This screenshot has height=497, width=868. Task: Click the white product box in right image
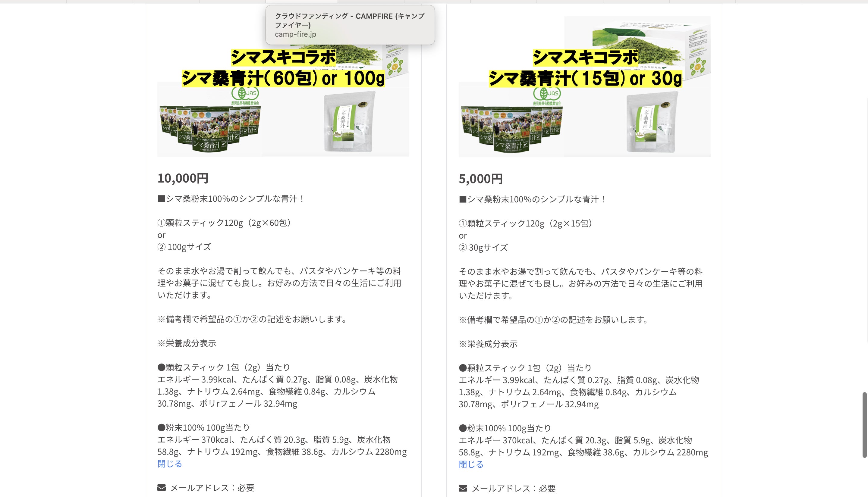[637, 48]
